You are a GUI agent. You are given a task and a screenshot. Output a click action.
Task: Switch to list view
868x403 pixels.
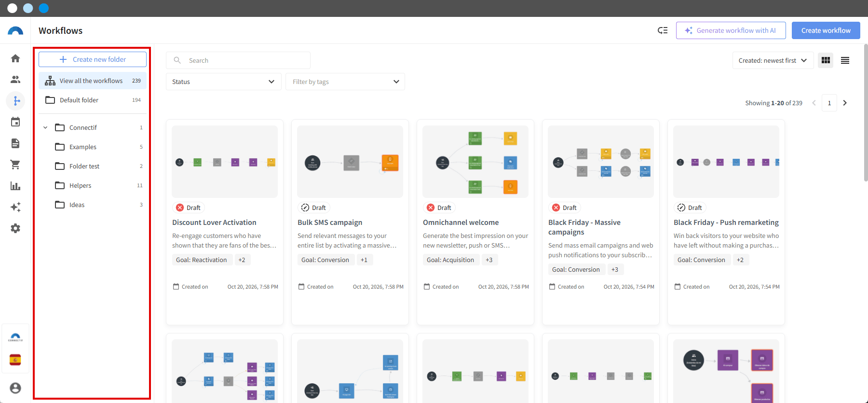[x=845, y=60]
